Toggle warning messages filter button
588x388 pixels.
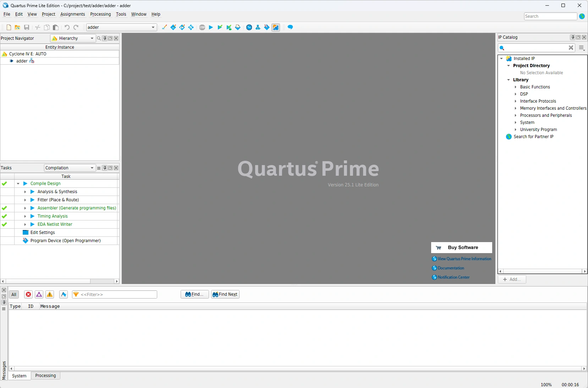coord(50,294)
